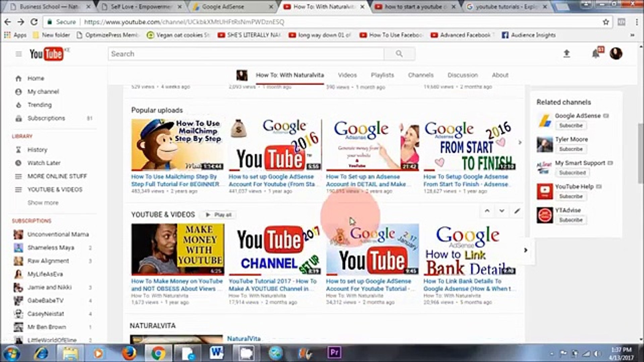This screenshot has height=362, width=644.
Task: Open user account avatar menu
Action: 616,53
